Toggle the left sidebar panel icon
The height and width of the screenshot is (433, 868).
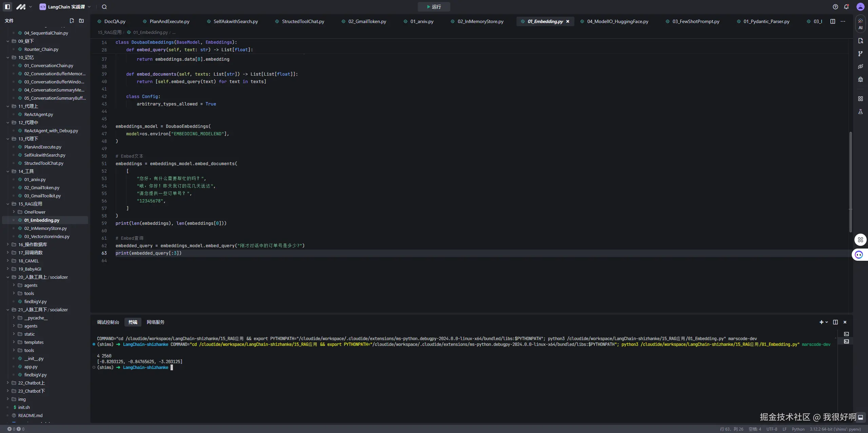click(7, 7)
